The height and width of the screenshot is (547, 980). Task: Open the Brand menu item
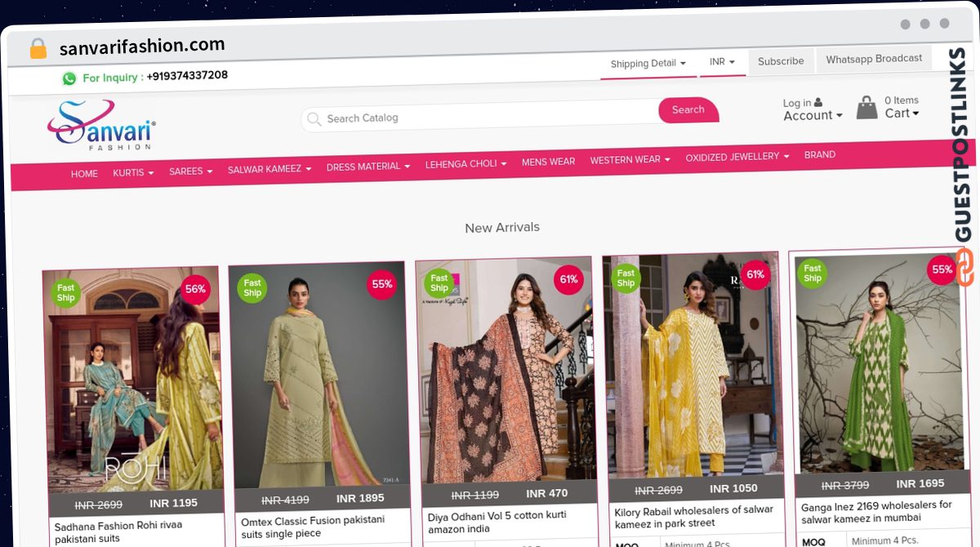pos(820,154)
